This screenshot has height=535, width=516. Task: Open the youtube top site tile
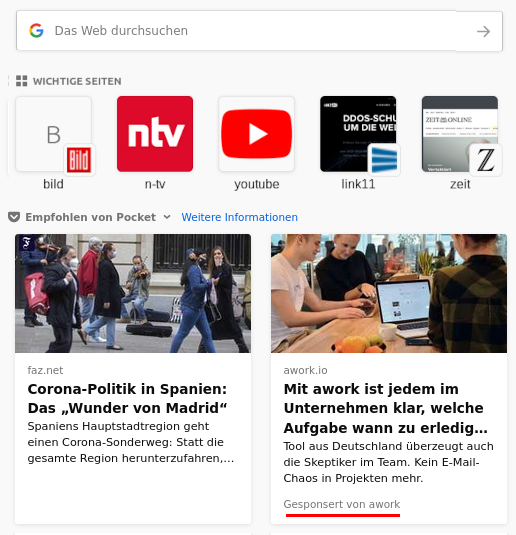point(257,134)
